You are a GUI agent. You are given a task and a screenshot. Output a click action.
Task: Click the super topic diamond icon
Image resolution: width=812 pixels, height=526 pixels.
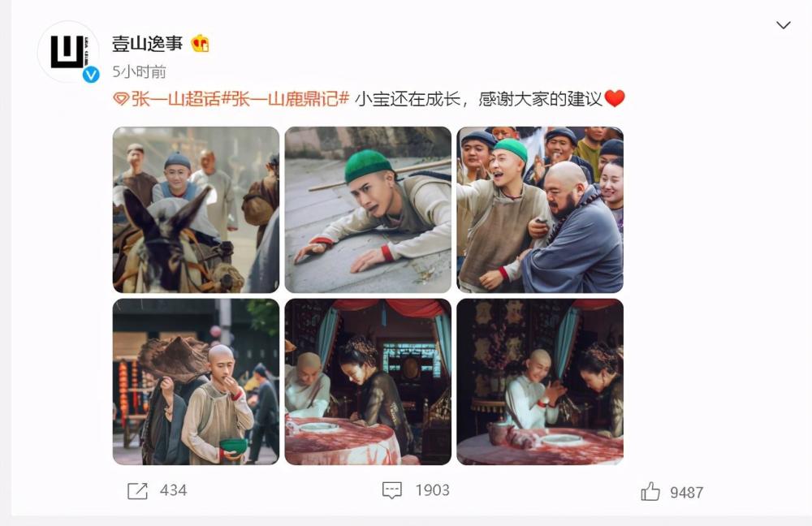121,99
